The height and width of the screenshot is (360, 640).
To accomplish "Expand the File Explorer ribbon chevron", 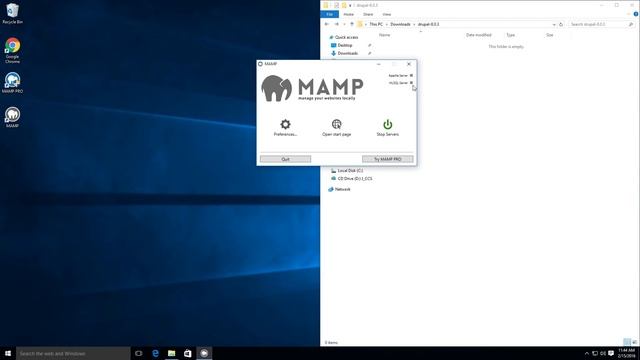I will (629, 14).
